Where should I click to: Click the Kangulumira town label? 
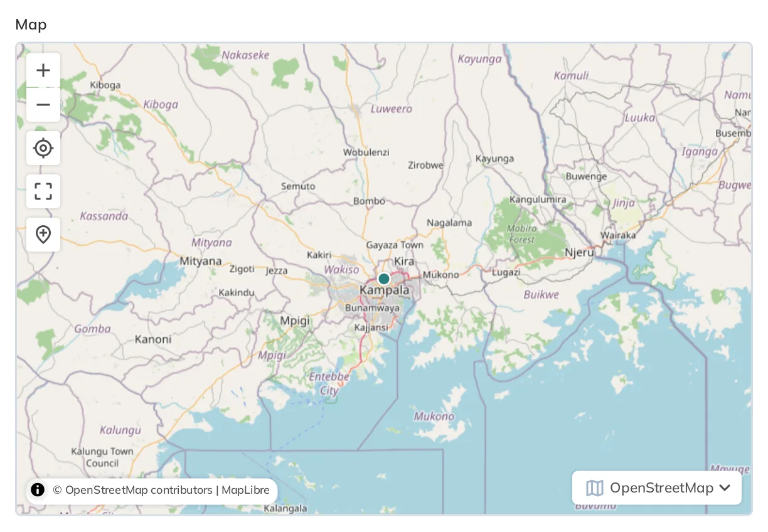(x=538, y=199)
